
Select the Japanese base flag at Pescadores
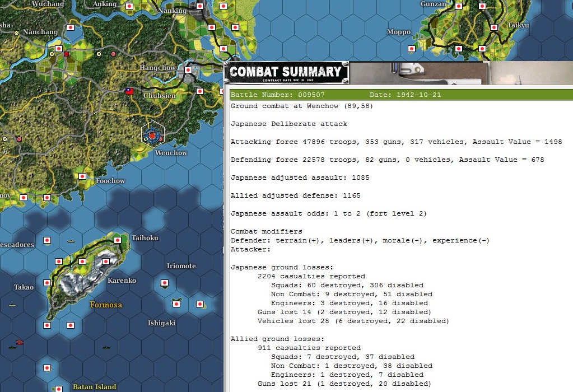coord(47,240)
